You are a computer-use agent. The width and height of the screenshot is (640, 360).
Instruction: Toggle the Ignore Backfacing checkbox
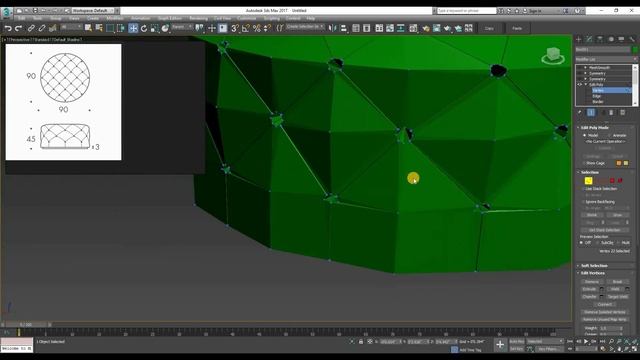pos(584,202)
